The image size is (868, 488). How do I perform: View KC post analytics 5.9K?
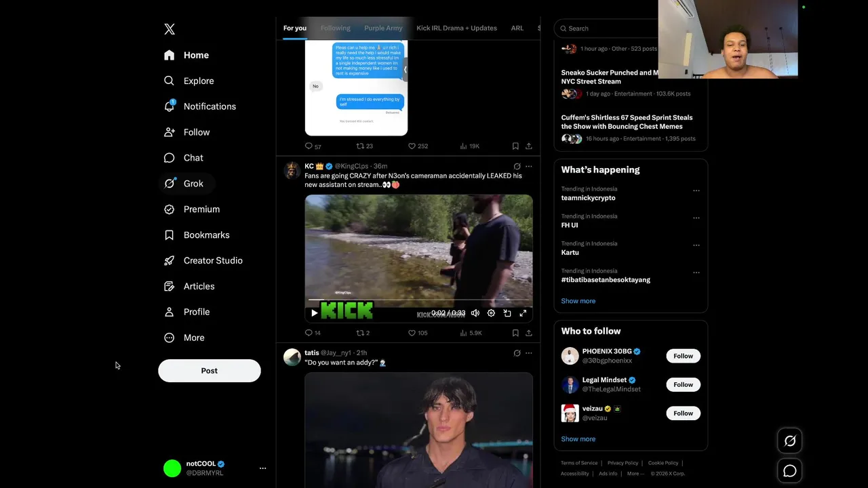tap(471, 333)
